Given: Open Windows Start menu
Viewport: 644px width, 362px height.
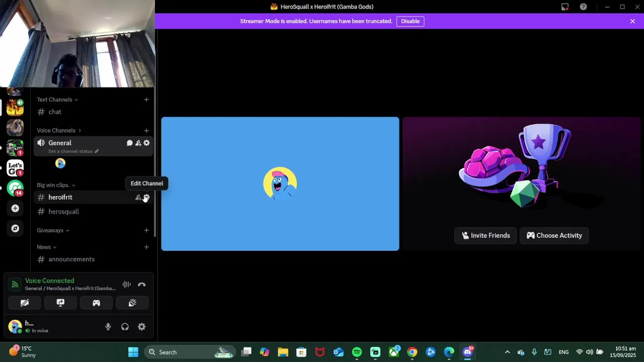Looking at the screenshot, I should pos(133,352).
